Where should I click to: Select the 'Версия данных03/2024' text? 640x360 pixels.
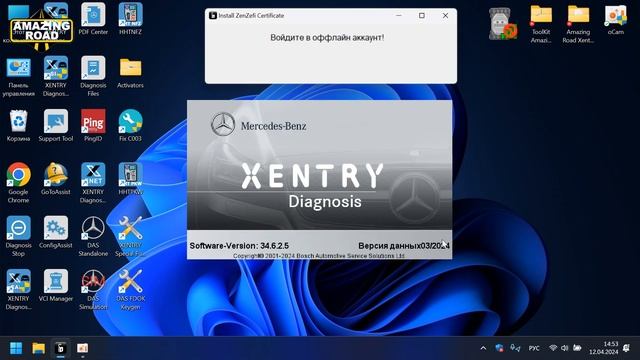[x=404, y=246]
